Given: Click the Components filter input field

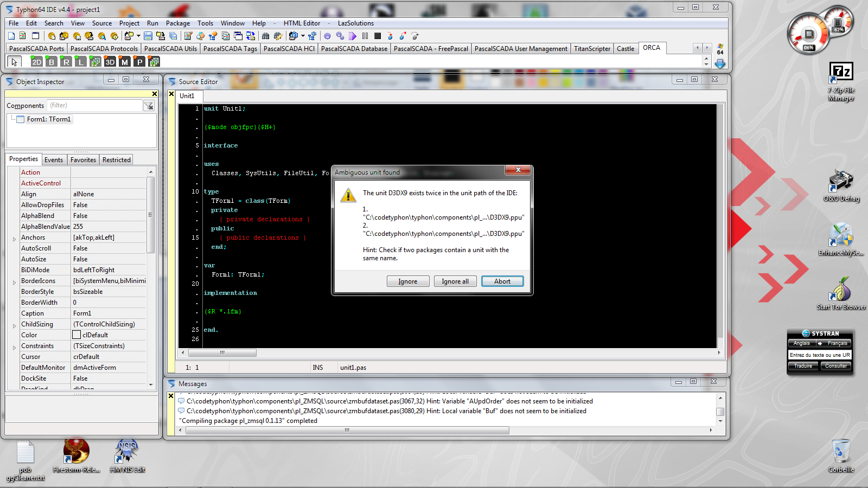Looking at the screenshot, I should pos(94,106).
